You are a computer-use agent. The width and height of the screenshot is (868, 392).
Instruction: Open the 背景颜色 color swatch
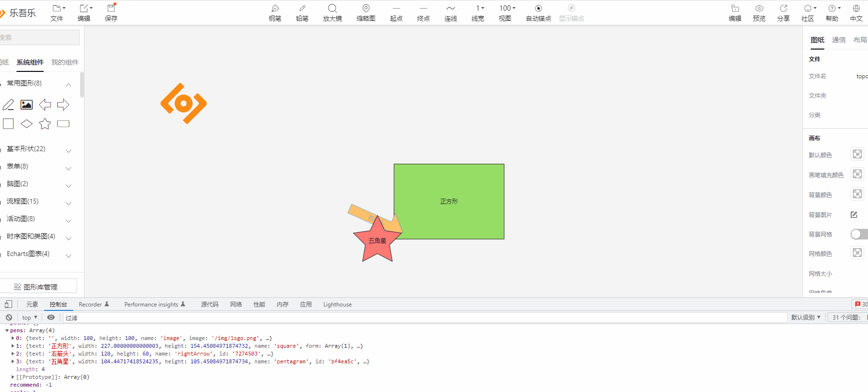857,194
